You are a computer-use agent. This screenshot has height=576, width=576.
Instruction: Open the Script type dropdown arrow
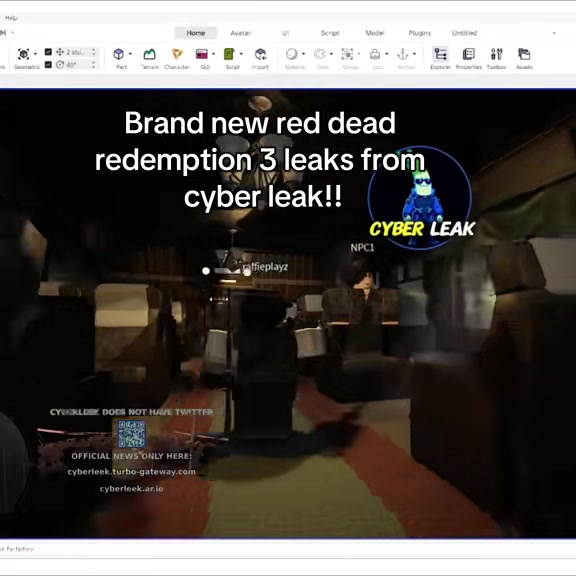[x=241, y=54]
